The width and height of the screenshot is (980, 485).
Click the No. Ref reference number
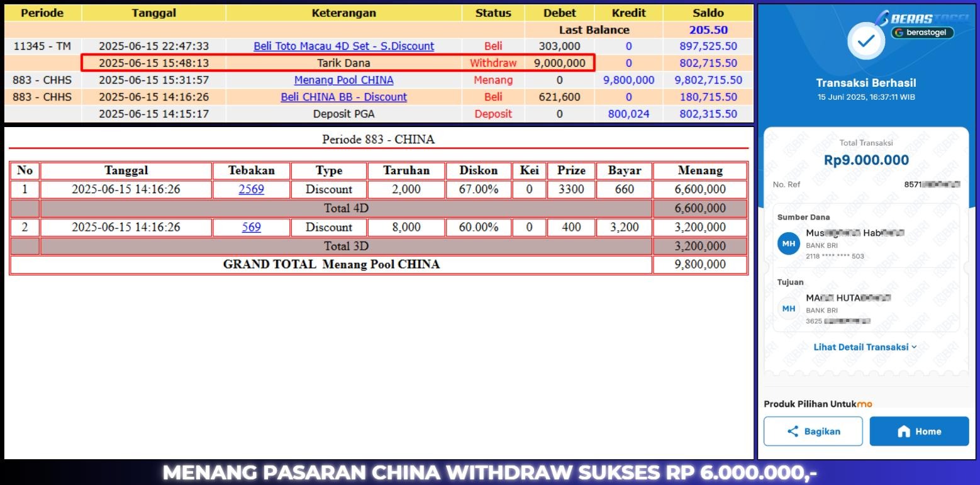932,184
